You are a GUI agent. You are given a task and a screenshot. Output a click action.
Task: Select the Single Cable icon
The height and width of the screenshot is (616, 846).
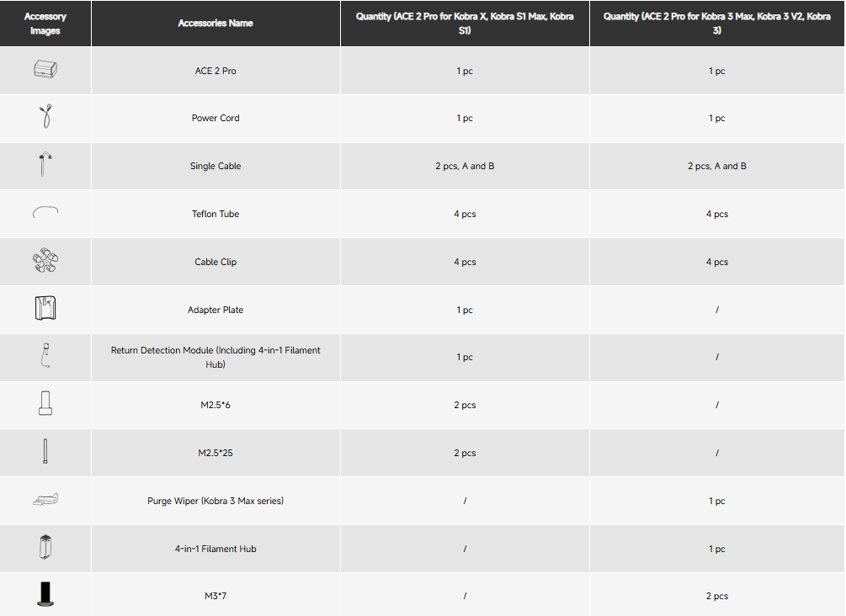point(45,164)
